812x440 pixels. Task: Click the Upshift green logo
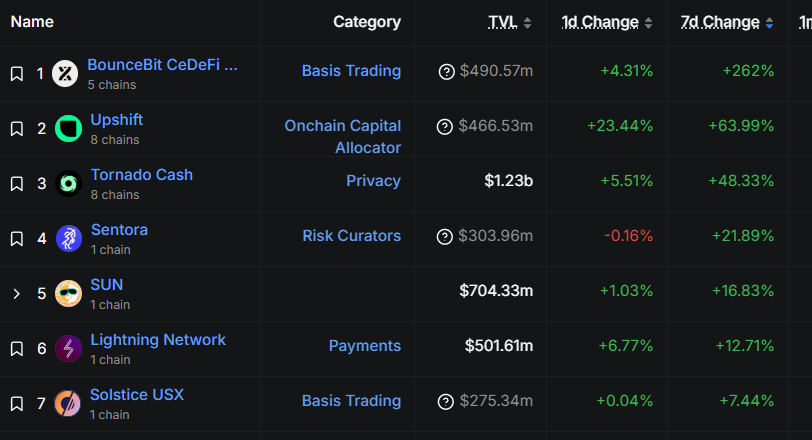pos(68,128)
